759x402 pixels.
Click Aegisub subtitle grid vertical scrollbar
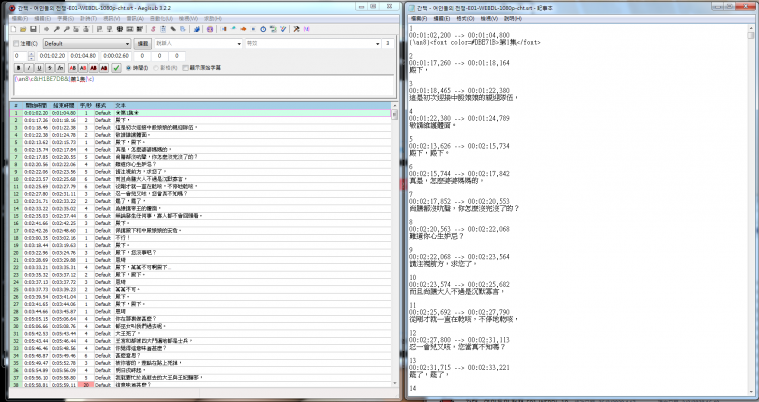pos(395,245)
